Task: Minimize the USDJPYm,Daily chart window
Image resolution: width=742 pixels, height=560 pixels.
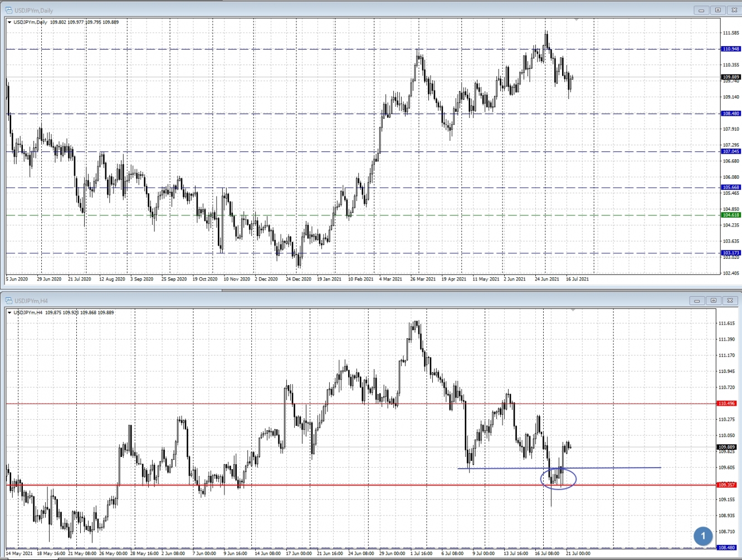Action: click(x=701, y=10)
